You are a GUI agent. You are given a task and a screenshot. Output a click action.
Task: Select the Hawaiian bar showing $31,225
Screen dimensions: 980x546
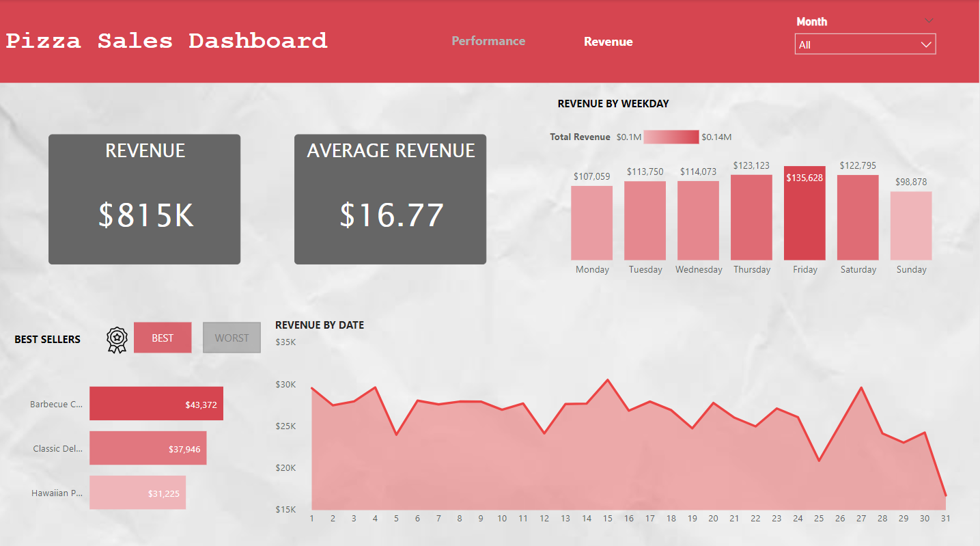pyautogui.click(x=137, y=492)
